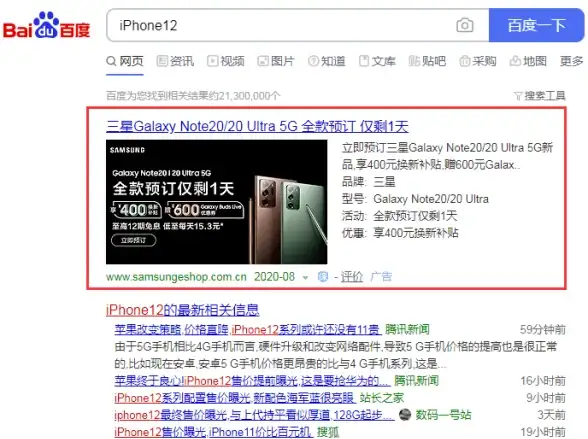Click the 百度一下 search button
This screenshot has height=439, width=588.
coord(536,25)
